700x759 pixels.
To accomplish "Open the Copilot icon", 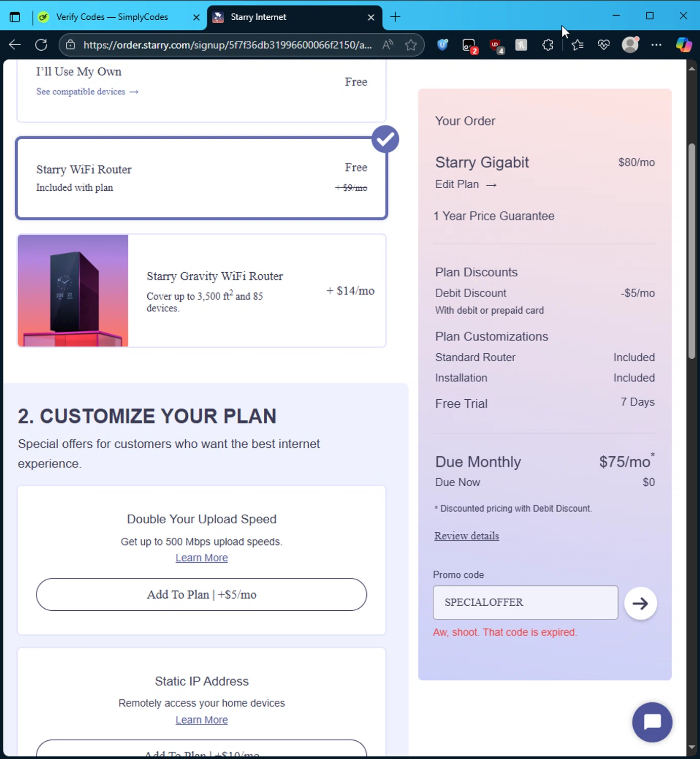I will (x=684, y=45).
